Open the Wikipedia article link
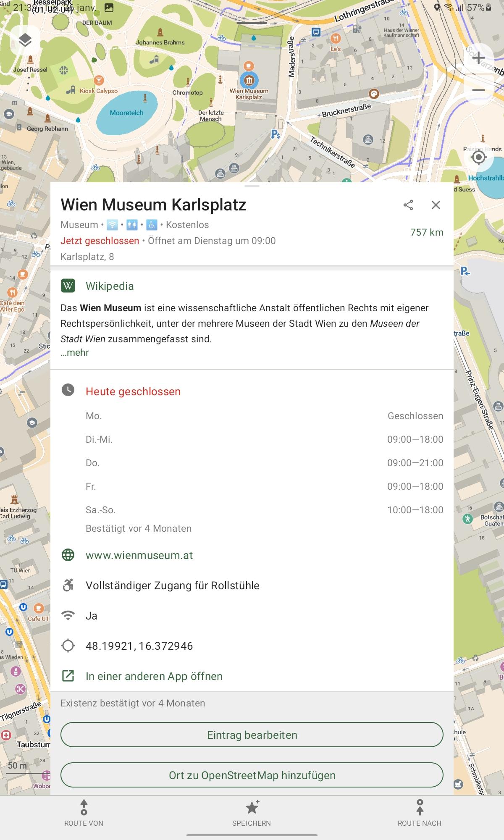Image resolution: width=504 pixels, height=840 pixels. 110,286
